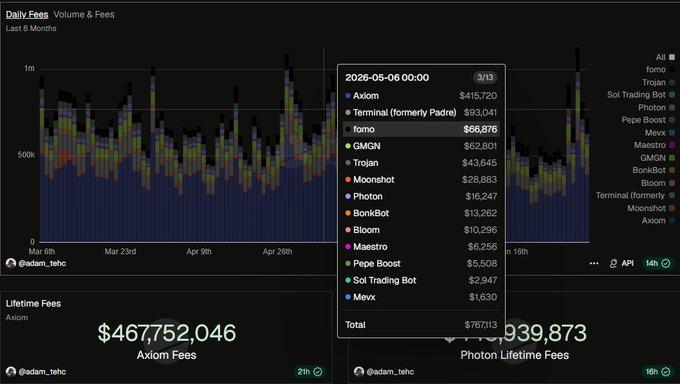Select the Pepe Boost tooltip row

point(421,263)
